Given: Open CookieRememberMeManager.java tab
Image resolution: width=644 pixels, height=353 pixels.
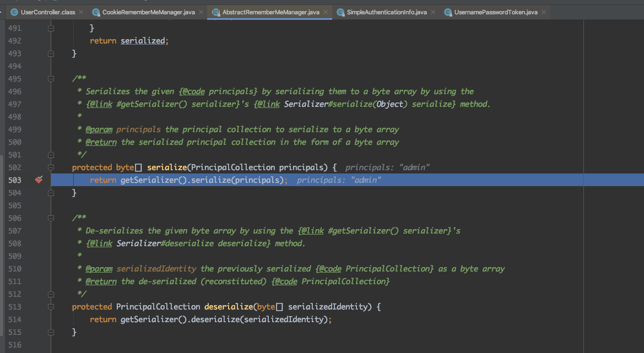Looking at the screenshot, I should point(148,12).
